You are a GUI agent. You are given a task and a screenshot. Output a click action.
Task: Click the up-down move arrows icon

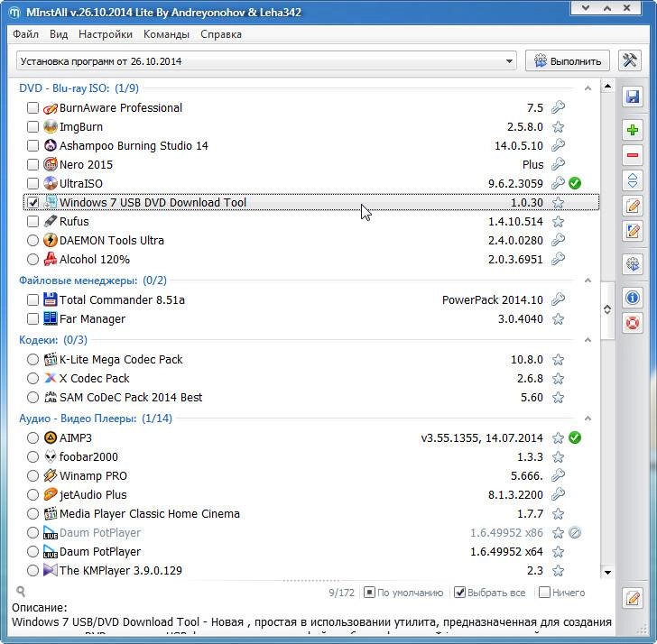(633, 180)
